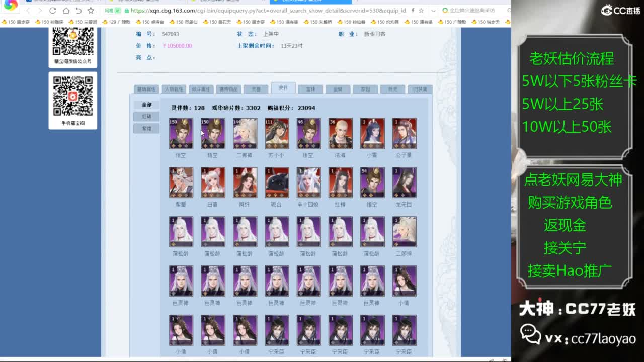This screenshot has width=644, height=362.
Task: Open bookmark 150 灵是仙
Action: 183,22
